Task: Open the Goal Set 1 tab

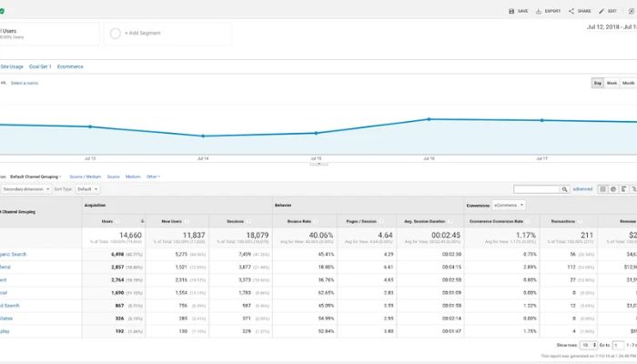Action: coord(40,66)
